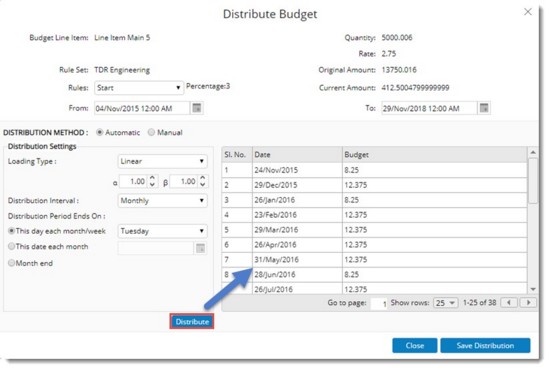Click the Go to page input field
Screen dimensions: 549x369
[x=379, y=303]
